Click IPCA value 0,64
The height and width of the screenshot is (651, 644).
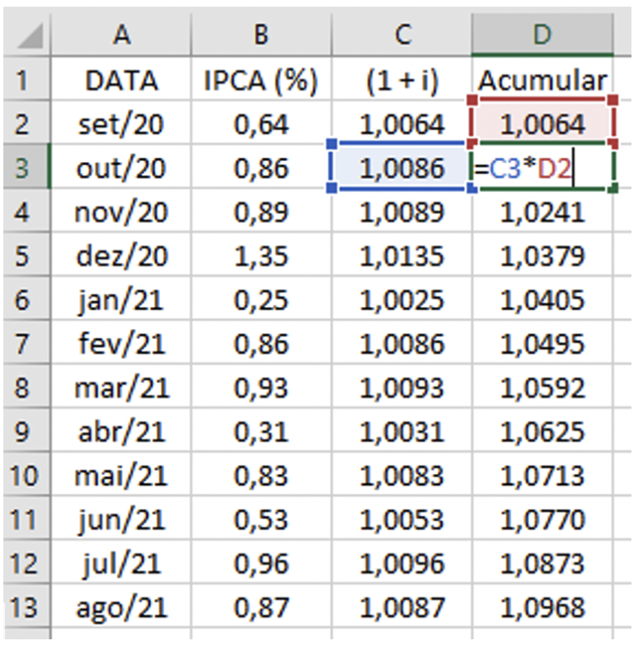coord(262,122)
